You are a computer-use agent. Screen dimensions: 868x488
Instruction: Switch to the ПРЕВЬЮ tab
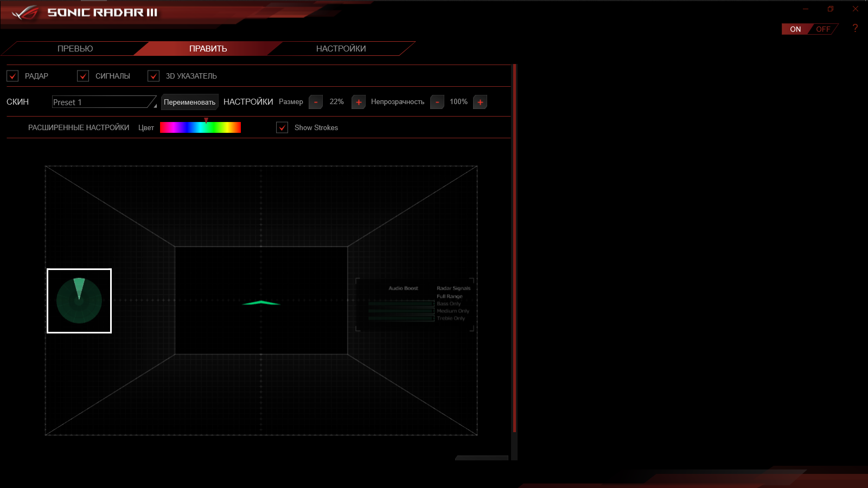coord(75,49)
